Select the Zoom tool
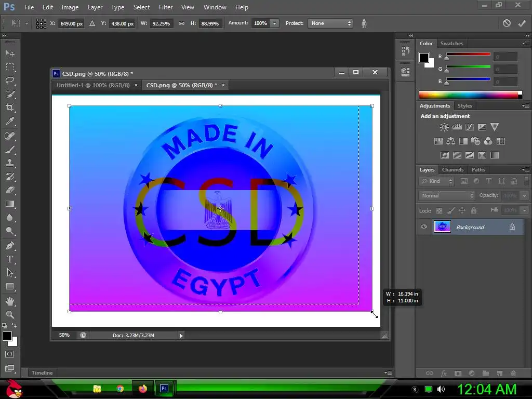Screen dimensions: 532x399 (10, 314)
